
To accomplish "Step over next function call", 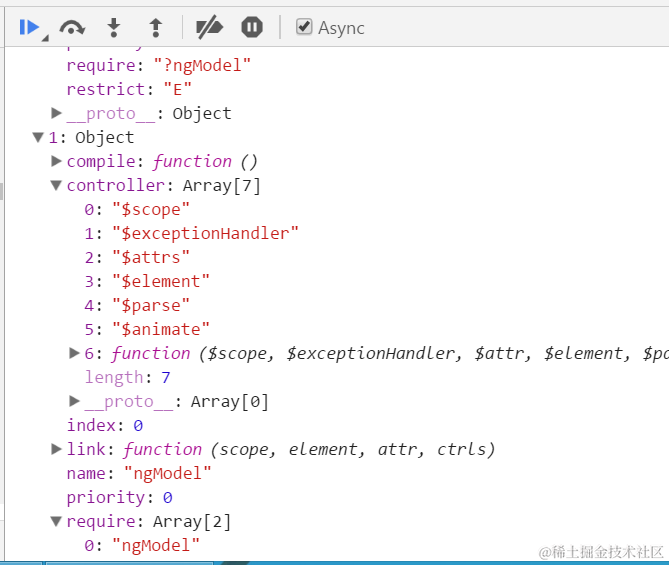I will (x=72, y=28).
